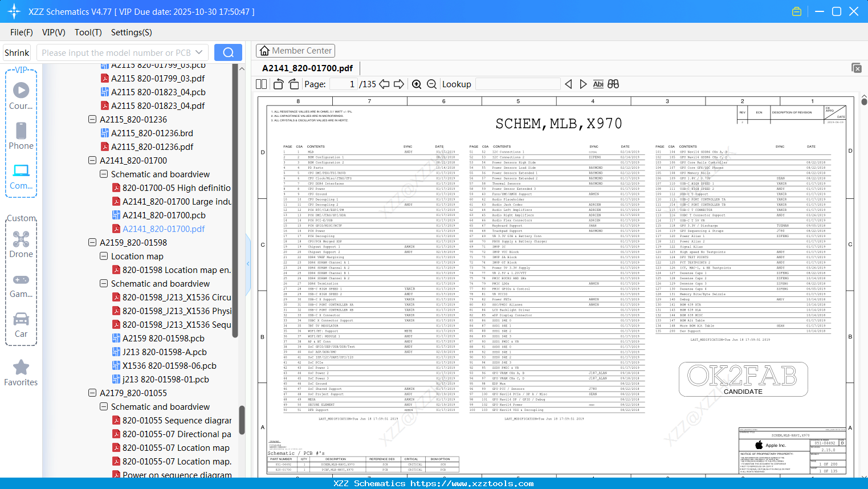868x489 pixels.
Task: Open A2115_820-01236.brd file
Action: click(152, 133)
